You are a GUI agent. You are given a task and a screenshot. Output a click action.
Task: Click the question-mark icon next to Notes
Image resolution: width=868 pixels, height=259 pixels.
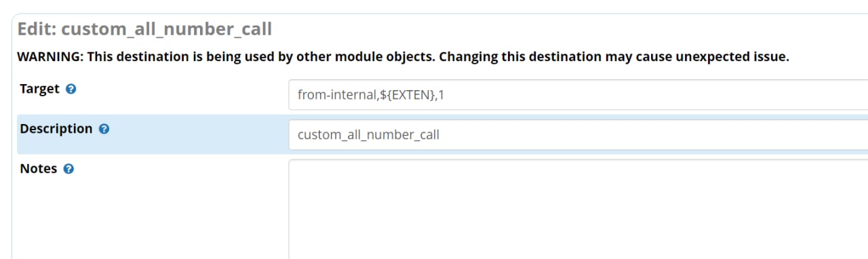(x=68, y=169)
